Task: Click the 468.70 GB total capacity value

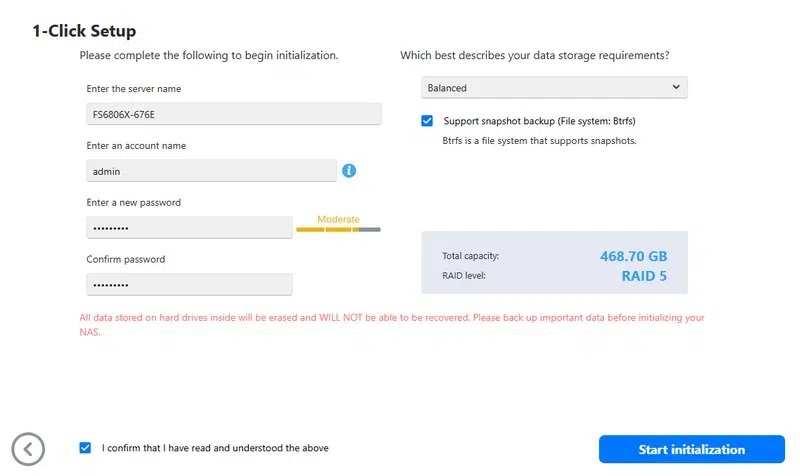Action: click(x=633, y=256)
